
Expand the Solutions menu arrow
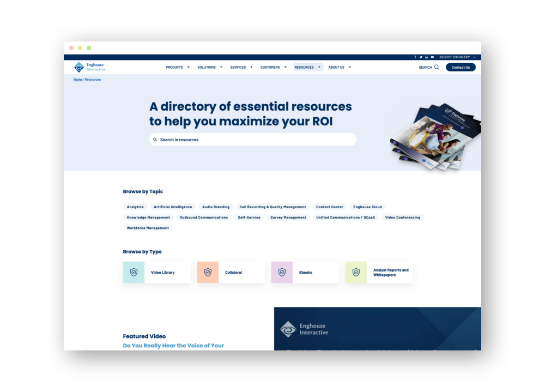221,68
